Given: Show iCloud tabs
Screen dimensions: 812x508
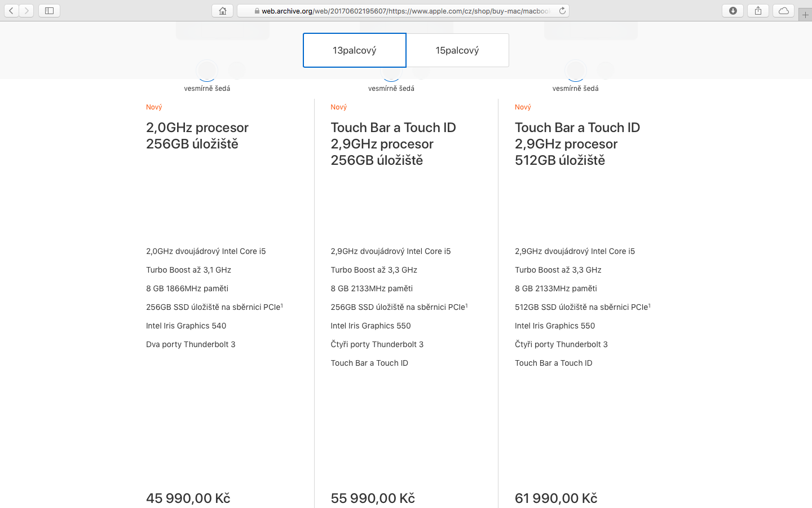Looking at the screenshot, I should coord(783,11).
